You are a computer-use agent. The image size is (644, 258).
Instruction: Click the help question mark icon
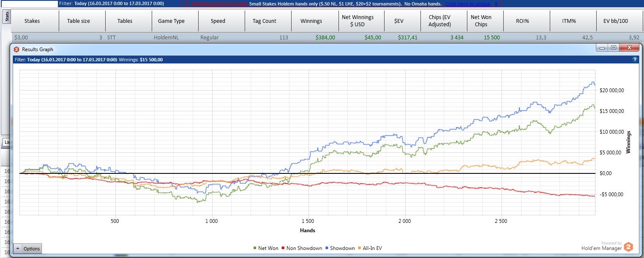pyautogui.click(x=635, y=60)
